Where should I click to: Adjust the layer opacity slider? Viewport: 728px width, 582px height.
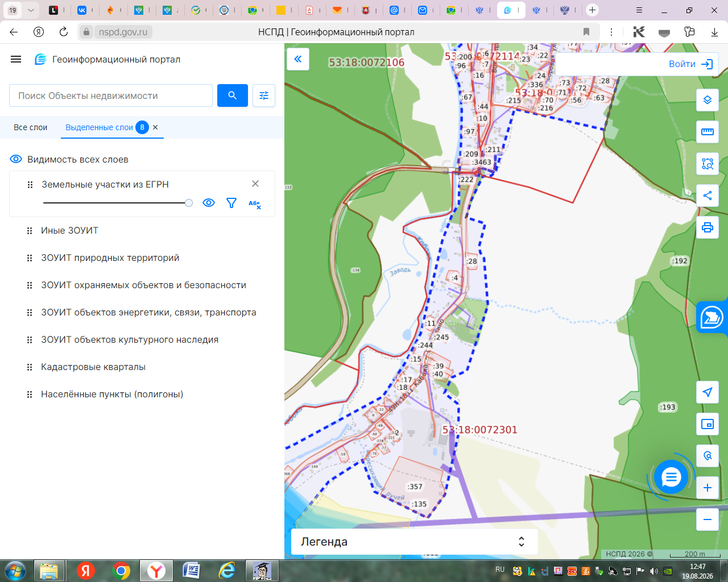pos(118,203)
